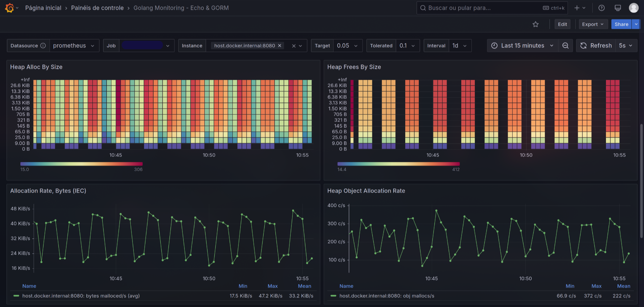Click the Share button
Image resolution: width=644 pixels, height=307 pixels.
tap(622, 24)
